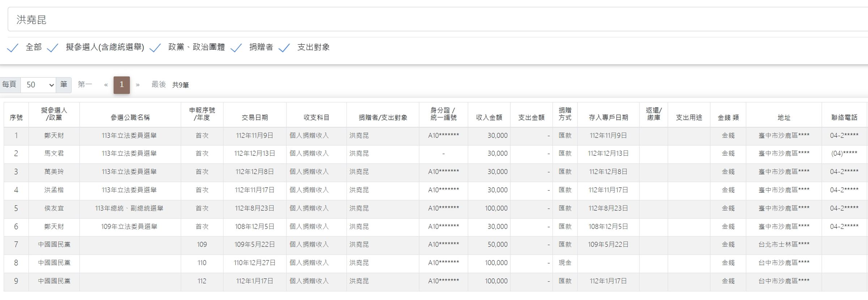
Task: Select page 1 in pagination
Action: (x=122, y=85)
